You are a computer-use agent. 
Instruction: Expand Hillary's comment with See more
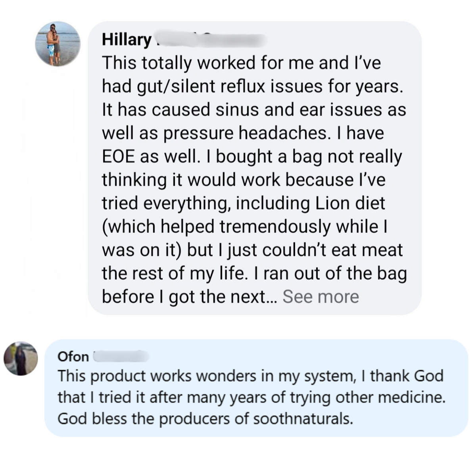[321, 296]
